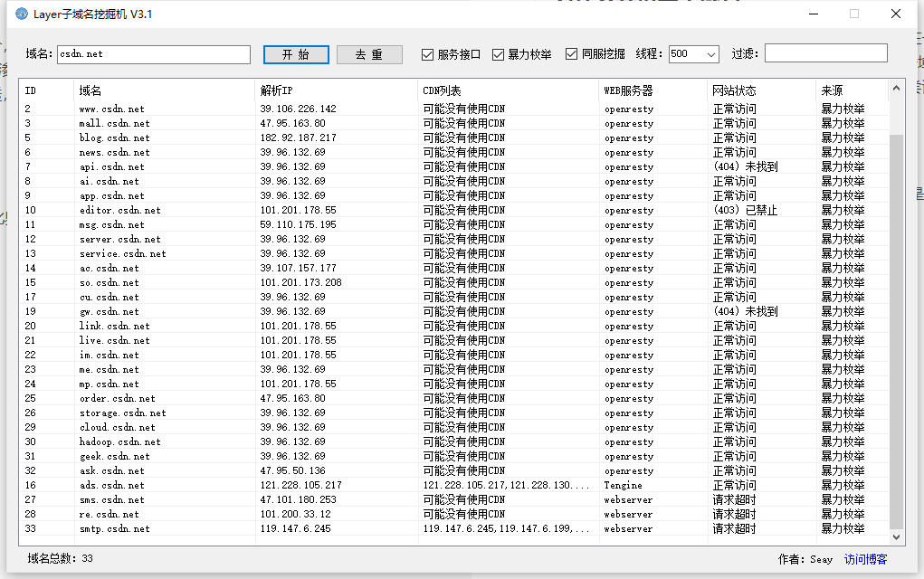This screenshot has width=924, height=579.
Task: Select the cu.csdn.net row
Action: [453, 297]
